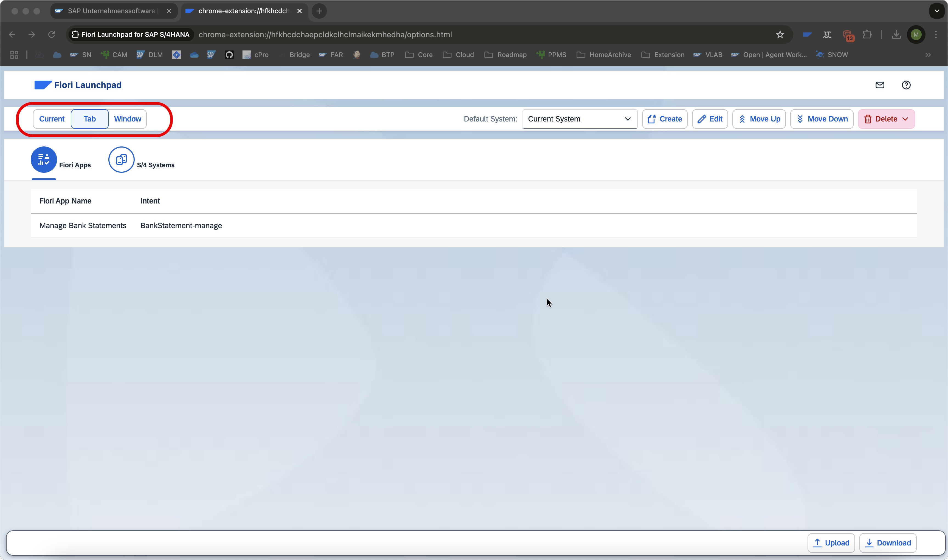The width and height of the screenshot is (948, 560).
Task: Select Tab open mode
Action: click(x=90, y=119)
